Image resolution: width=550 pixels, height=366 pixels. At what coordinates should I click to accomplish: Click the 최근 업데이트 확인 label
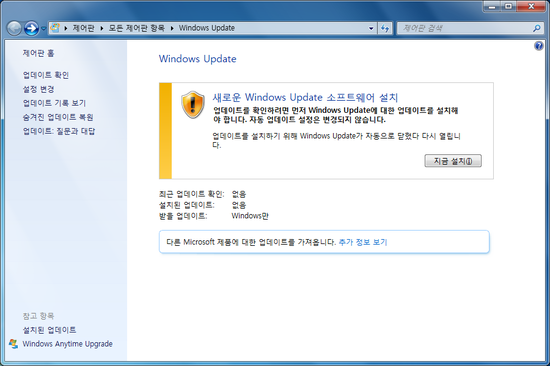(x=192, y=194)
